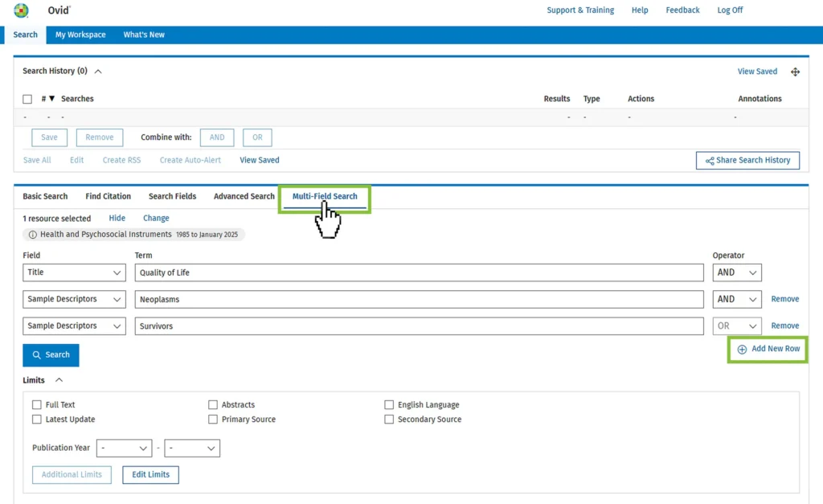Open the field dropdown for the Neoplasms row
The image size is (823, 504).
74,299
